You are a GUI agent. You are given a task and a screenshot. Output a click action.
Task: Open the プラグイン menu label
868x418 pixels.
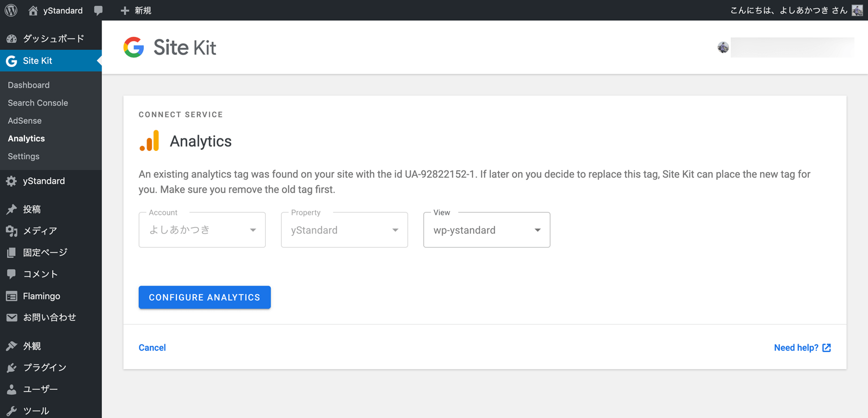tap(45, 368)
